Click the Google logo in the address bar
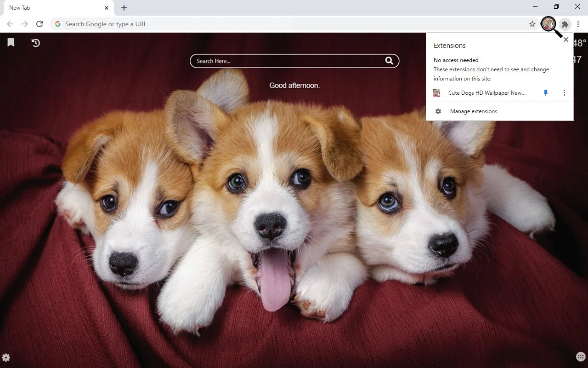The image size is (588, 368). (x=57, y=23)
